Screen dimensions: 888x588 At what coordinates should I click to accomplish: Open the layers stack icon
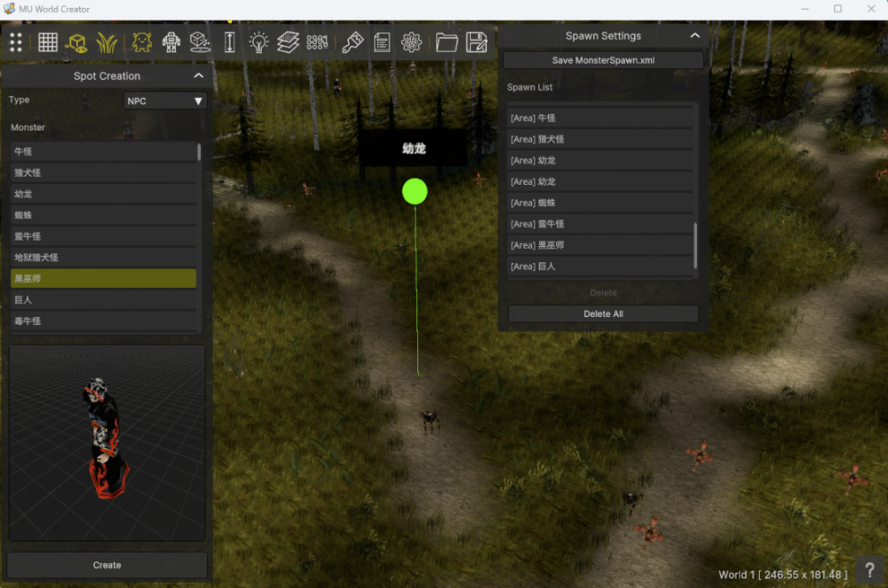point(287,42)
